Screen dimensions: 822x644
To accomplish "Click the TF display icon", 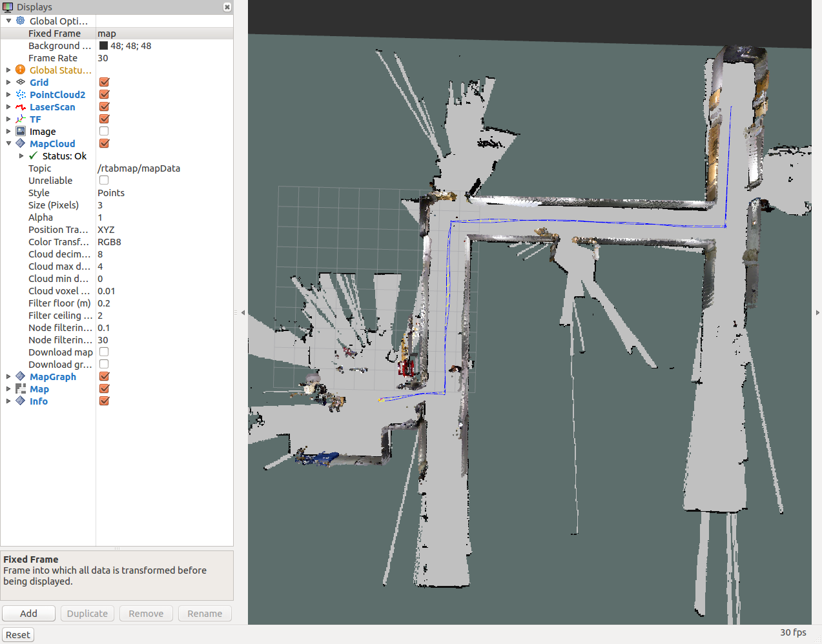I will (21, 119).
